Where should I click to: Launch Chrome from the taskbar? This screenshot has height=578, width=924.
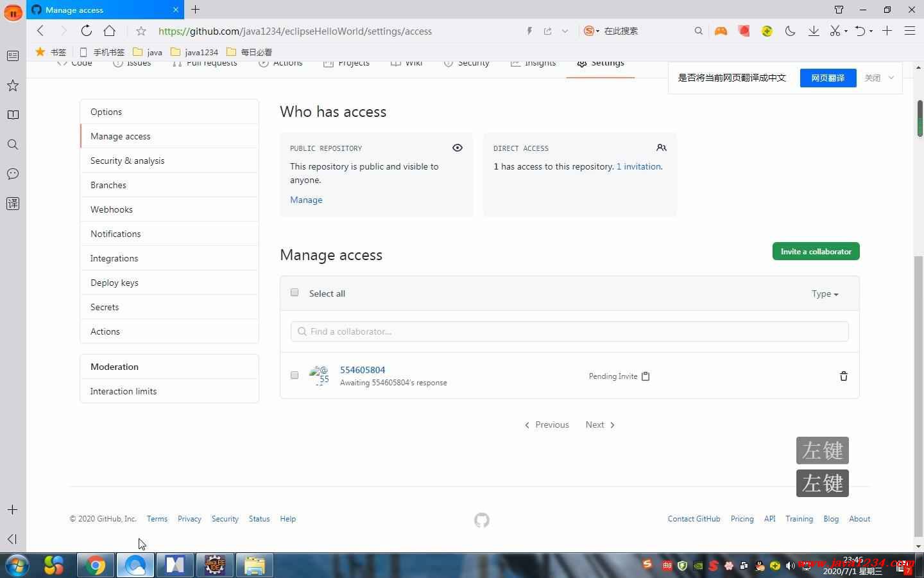pos(96,565)
